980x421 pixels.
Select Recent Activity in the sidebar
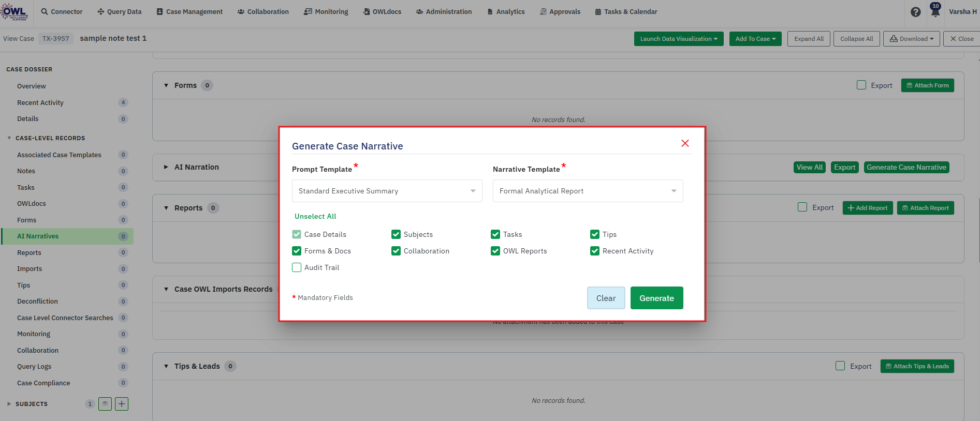40,103
